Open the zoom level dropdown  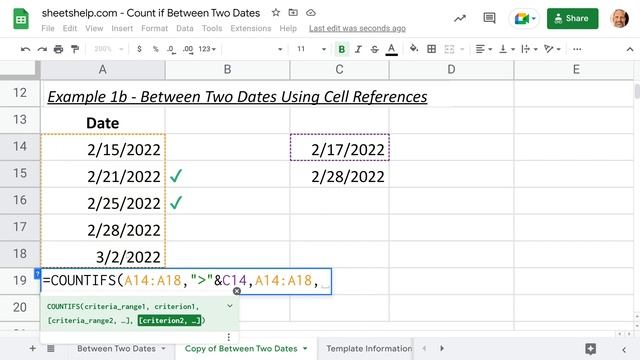pos(109,49)
